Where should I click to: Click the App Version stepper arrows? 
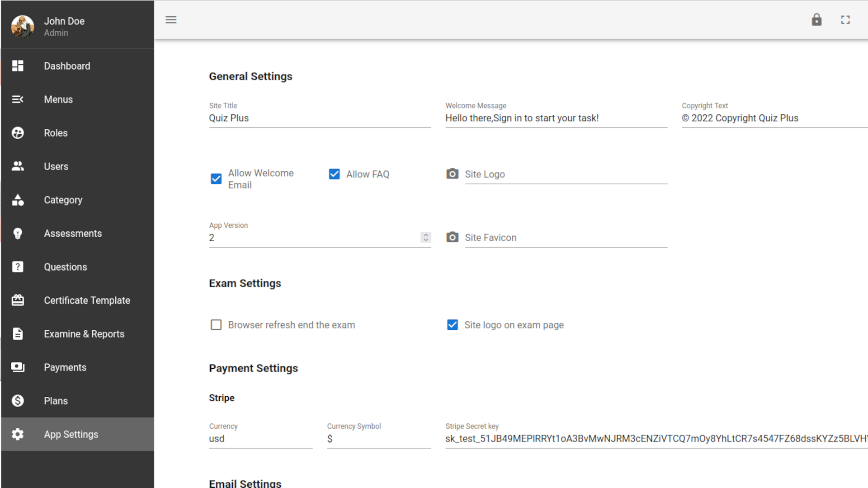coord(425,238)
